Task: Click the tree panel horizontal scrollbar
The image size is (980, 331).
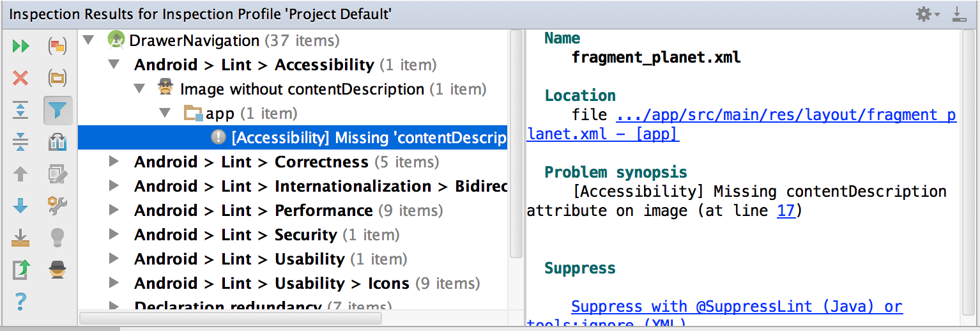Action: (230, 318)
